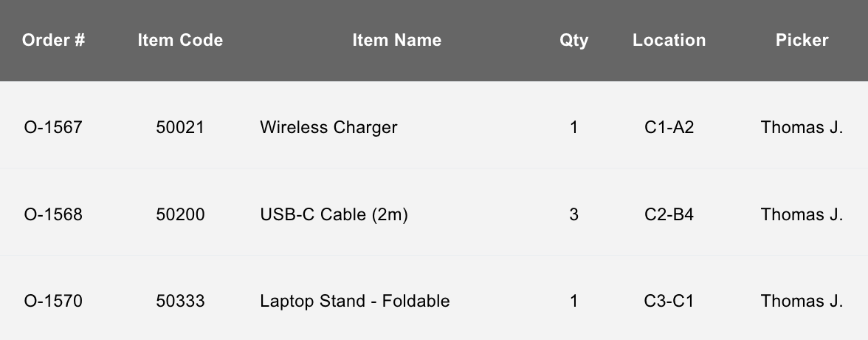Select item code 50200
The width and height of the screenshot is (868, 340).
(x=180, y=214)
